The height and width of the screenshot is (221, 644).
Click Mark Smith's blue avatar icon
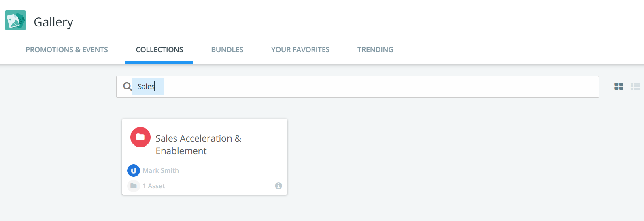[x=134, y=171]
